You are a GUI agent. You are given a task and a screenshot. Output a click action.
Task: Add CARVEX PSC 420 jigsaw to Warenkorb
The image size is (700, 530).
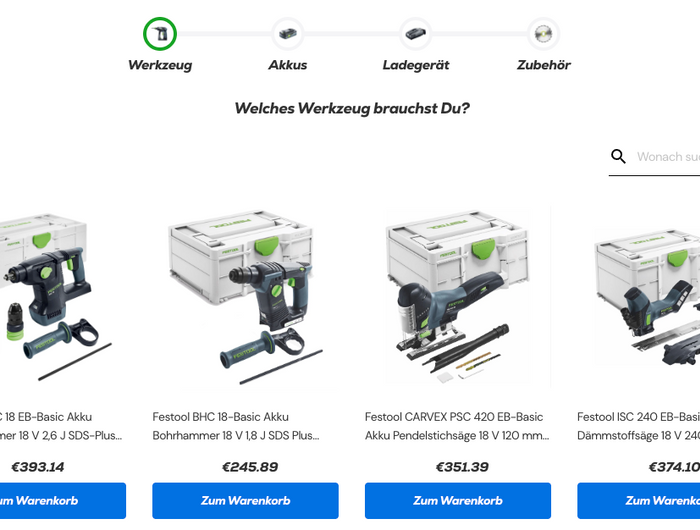[458, 501]
